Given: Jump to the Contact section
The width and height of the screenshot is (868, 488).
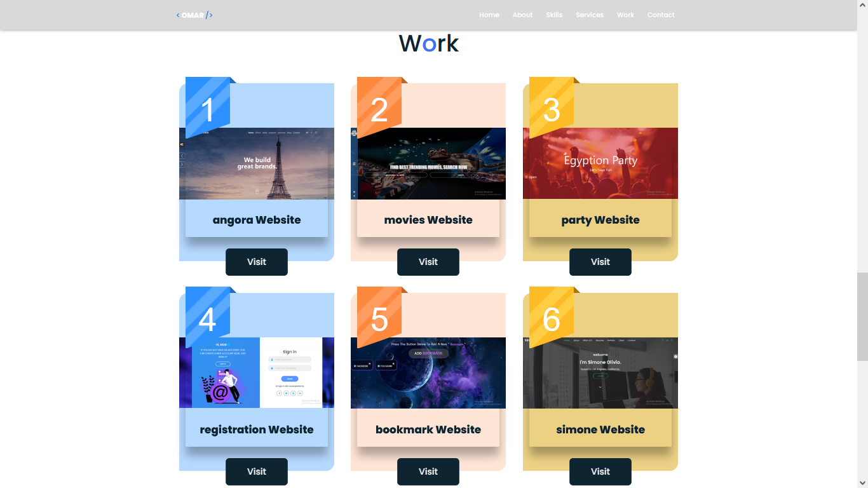Looking at the screenshot, I should click(661, 15).
